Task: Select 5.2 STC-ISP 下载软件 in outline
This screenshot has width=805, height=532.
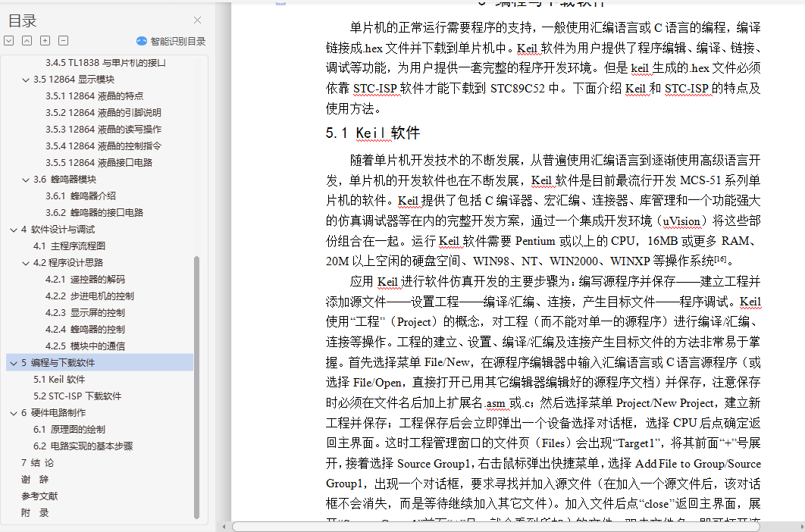Action: [x=77, y=396]
